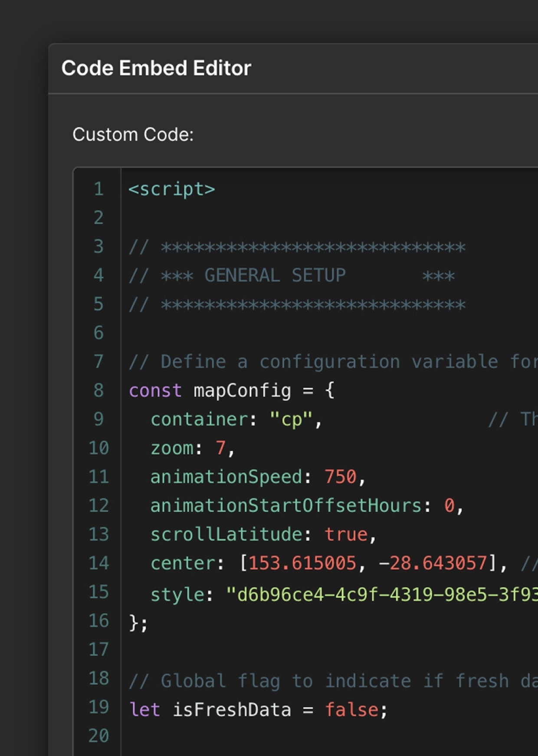Image resolution: width=538 pixels, height=756 pixels.
Task: Click the scrollLatitude true value
Action: (346, 534)
